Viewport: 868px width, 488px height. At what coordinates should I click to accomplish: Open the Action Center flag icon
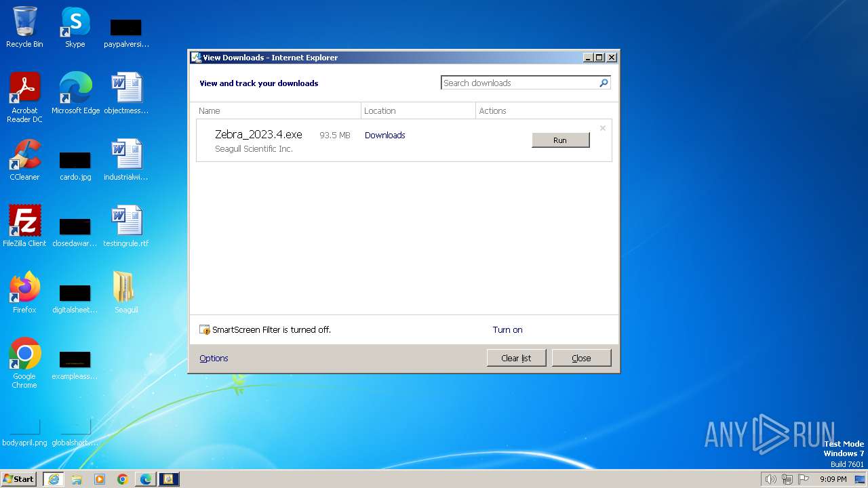(x=804, y=479)
